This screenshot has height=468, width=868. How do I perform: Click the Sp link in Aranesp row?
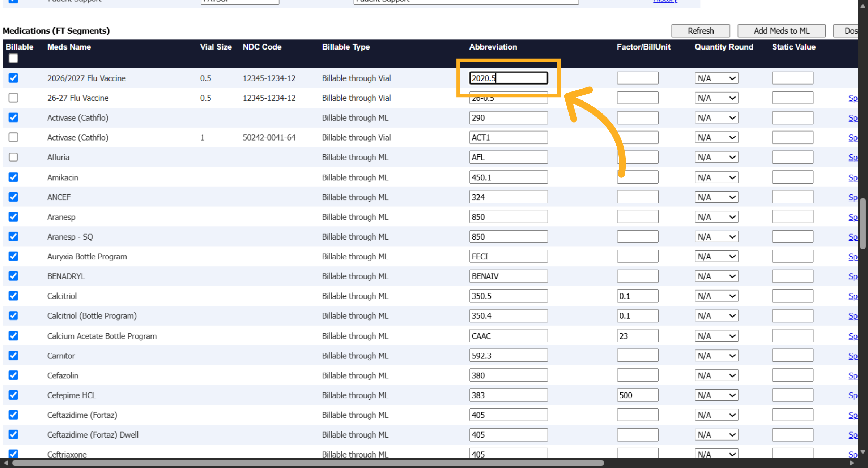pos(853,217)
